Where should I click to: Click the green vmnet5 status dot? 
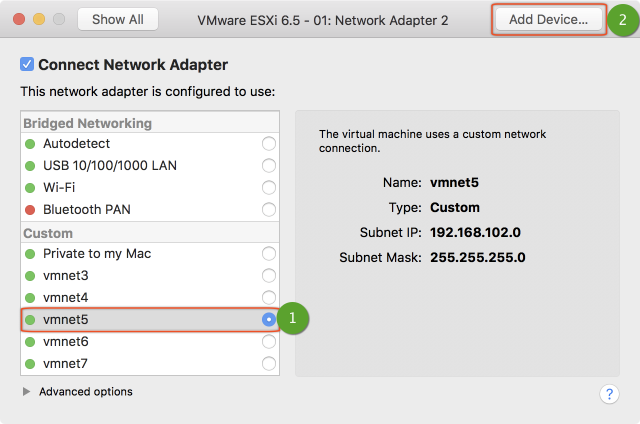click(31, 320)
